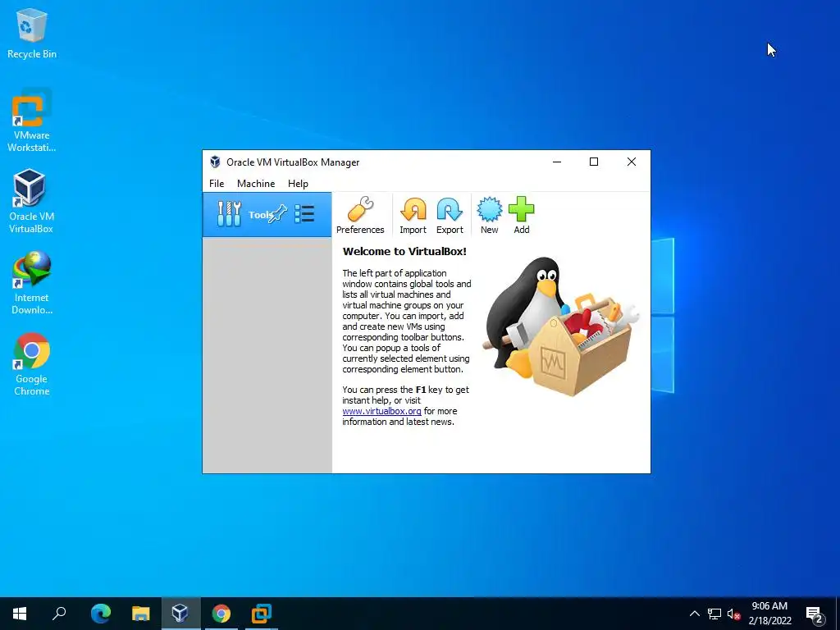Click the VirtualBox title bar cube icon

[216, 162]
